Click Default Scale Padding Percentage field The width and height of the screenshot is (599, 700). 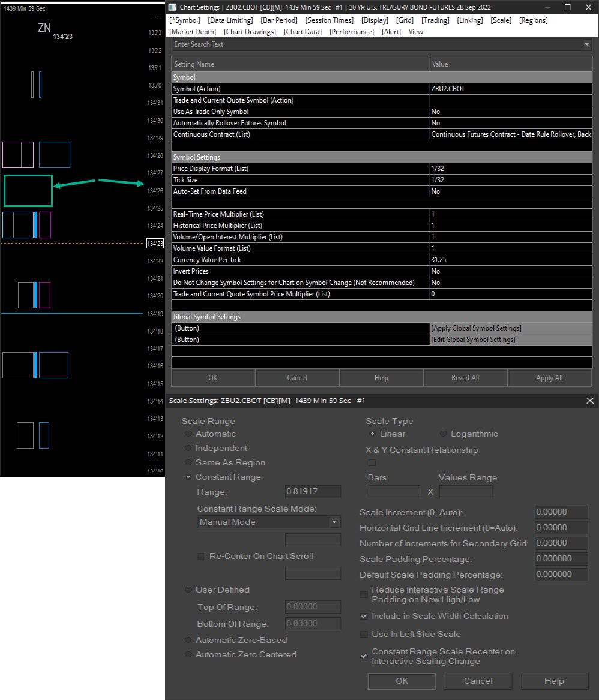click(561, 575)
